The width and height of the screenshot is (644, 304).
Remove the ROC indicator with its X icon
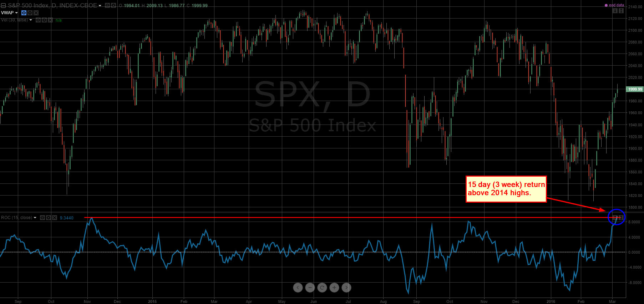[x=55, y=218]
